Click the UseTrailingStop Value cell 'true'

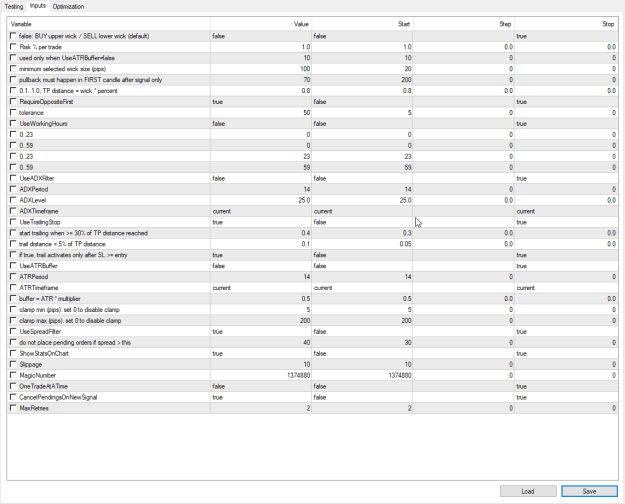[261, 222]
